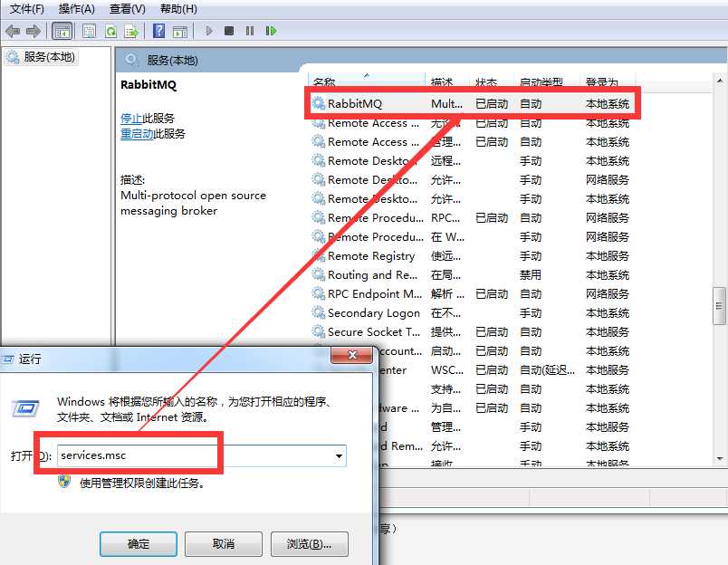This screenshot has height=565, width=728.
Task: Click the 停止 link for RabbitMQ
Action: pyautogui.click(x=131, y=119)
